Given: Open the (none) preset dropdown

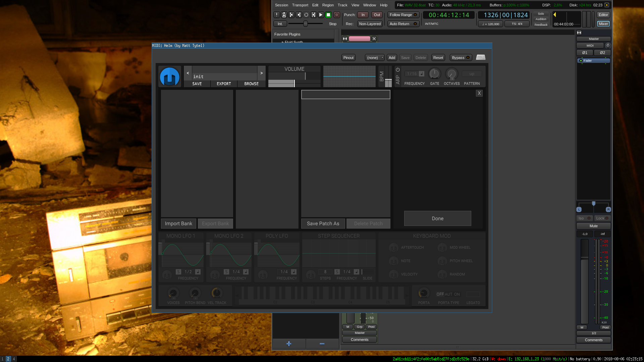Looking at the screenshot, I should pyautogui.click(x=375, y=58).
